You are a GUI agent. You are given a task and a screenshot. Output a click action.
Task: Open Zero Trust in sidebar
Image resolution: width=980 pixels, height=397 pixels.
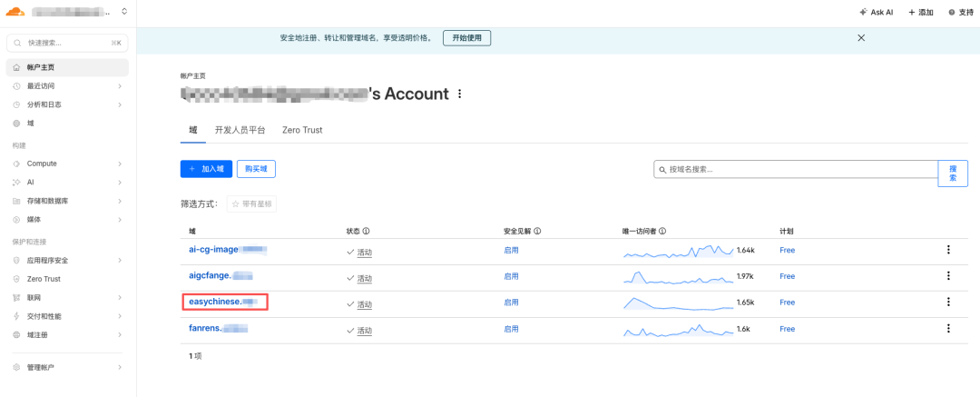tap(67, 279)
